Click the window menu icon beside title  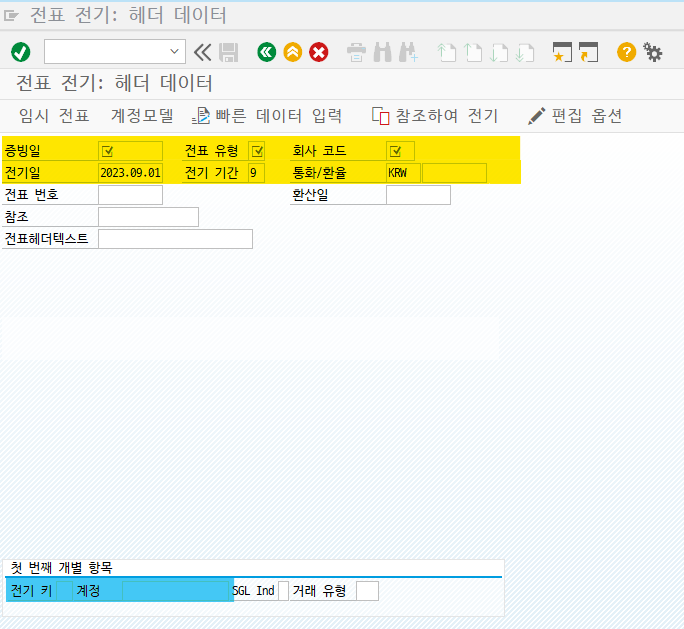11,16
